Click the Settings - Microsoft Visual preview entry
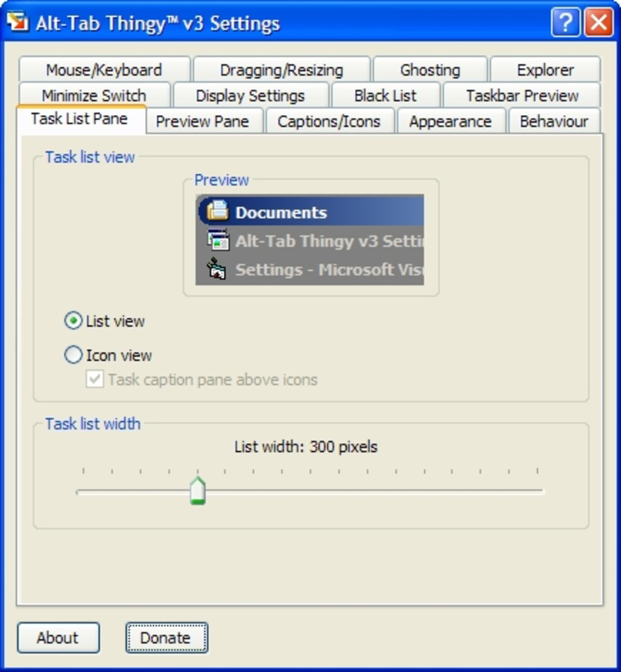This screenshot has height=672, width=621. pos(309,270)
